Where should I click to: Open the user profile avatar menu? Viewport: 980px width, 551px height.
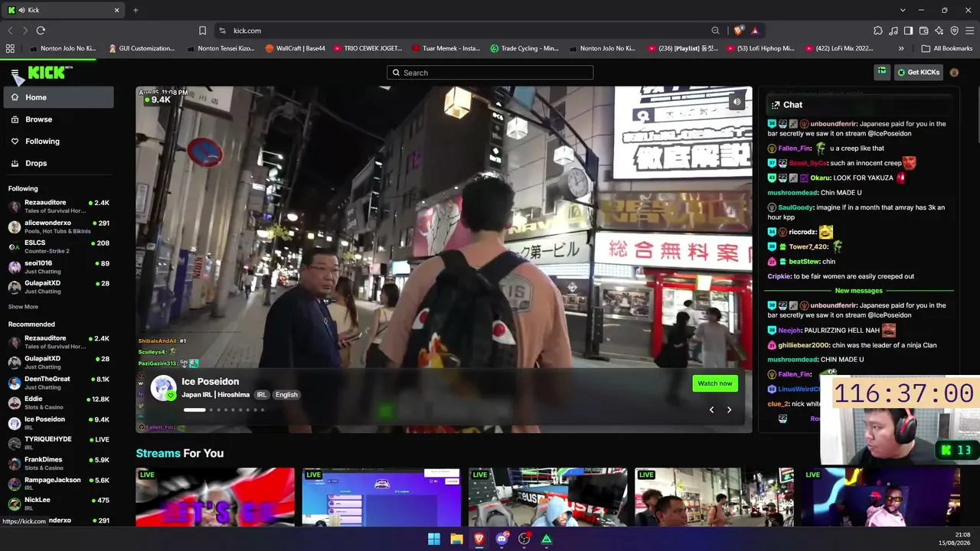pos(954,73)
